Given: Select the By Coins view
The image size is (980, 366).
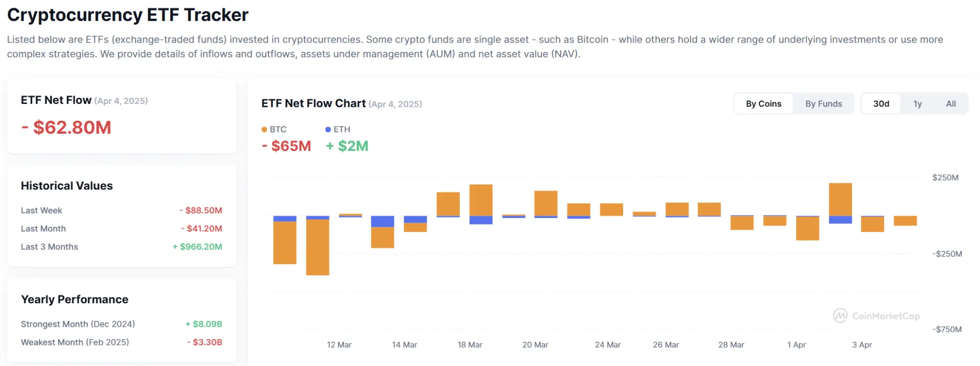Looking at the screenshot, I should (763, 103).
